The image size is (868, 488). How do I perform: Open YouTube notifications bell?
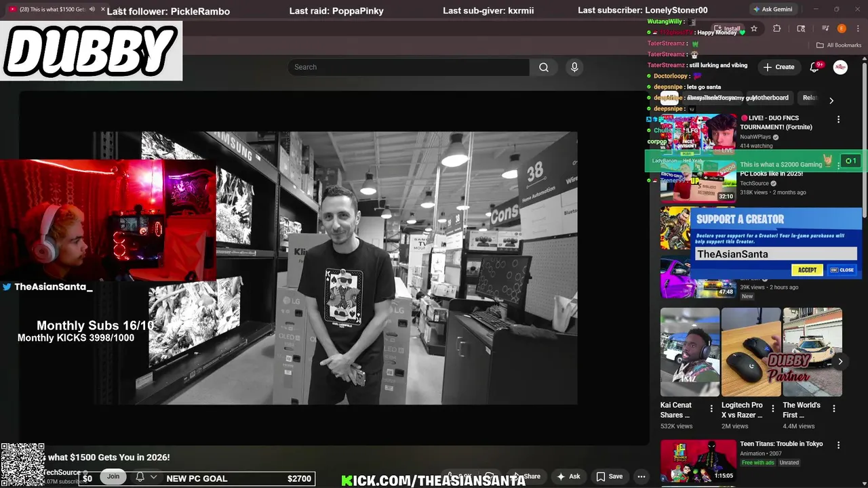click(815, 67)
